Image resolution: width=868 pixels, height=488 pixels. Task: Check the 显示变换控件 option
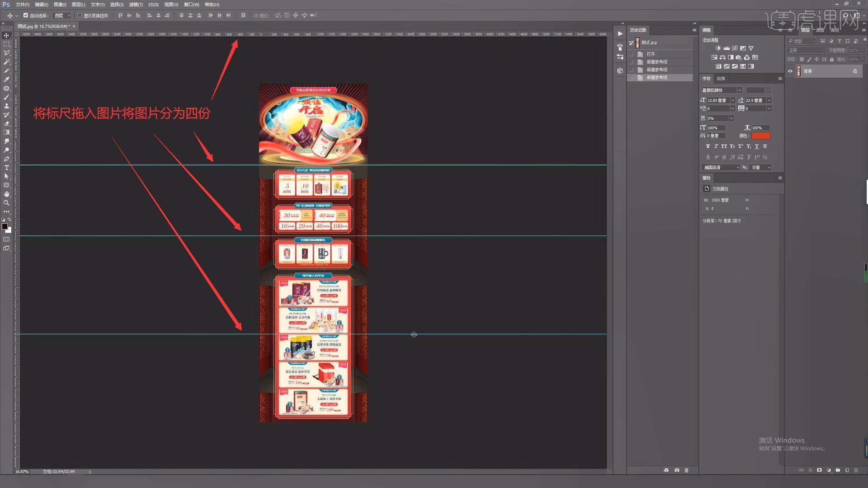click(80, 15)
